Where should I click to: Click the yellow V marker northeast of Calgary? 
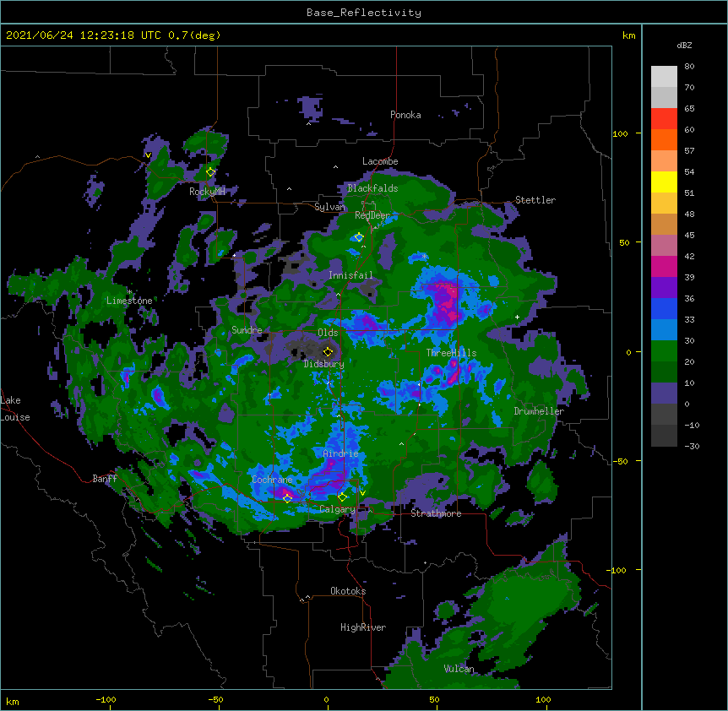pyautogui.click(x=362, y=493)
